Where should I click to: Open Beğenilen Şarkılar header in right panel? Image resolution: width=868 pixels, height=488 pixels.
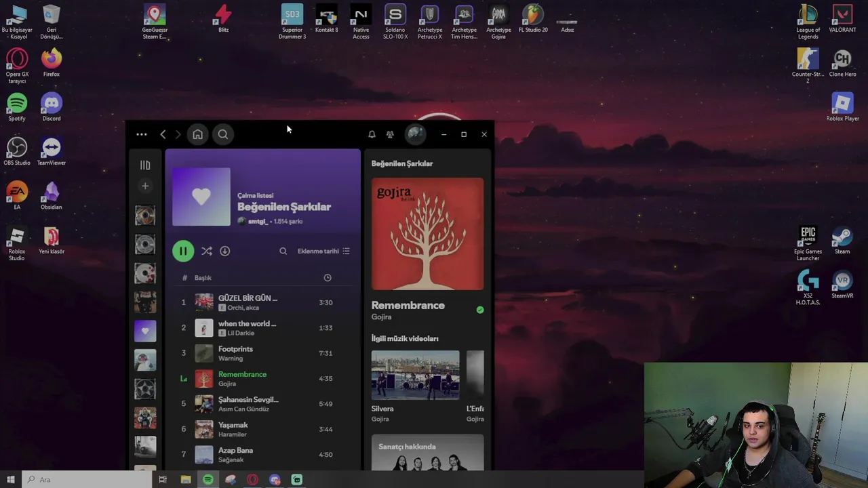tap(402, 163)
